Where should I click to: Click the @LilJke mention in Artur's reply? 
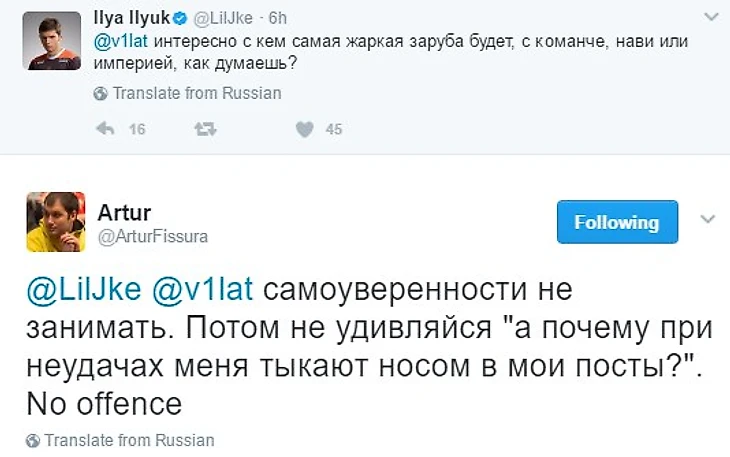(x=78, y=291)
